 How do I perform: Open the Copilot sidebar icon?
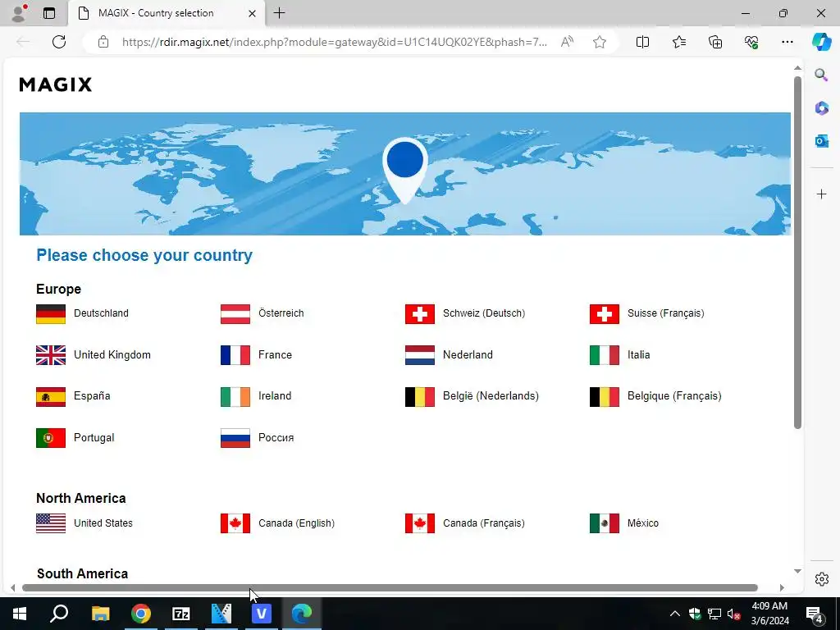click(821, 42)
